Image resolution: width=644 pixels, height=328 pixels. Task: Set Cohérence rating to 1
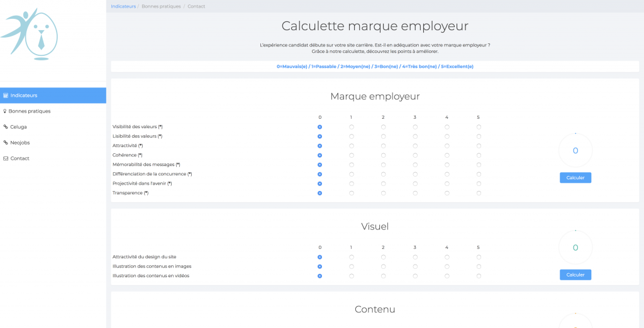click(352, 155)
